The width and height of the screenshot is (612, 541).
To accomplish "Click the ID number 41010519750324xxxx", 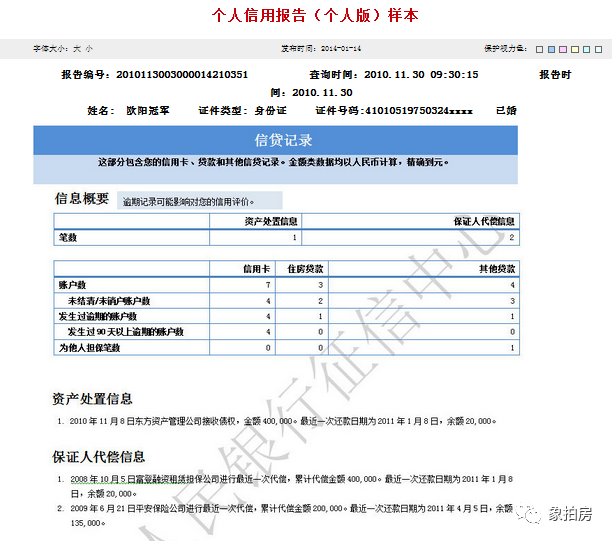I will pos(419,110).
